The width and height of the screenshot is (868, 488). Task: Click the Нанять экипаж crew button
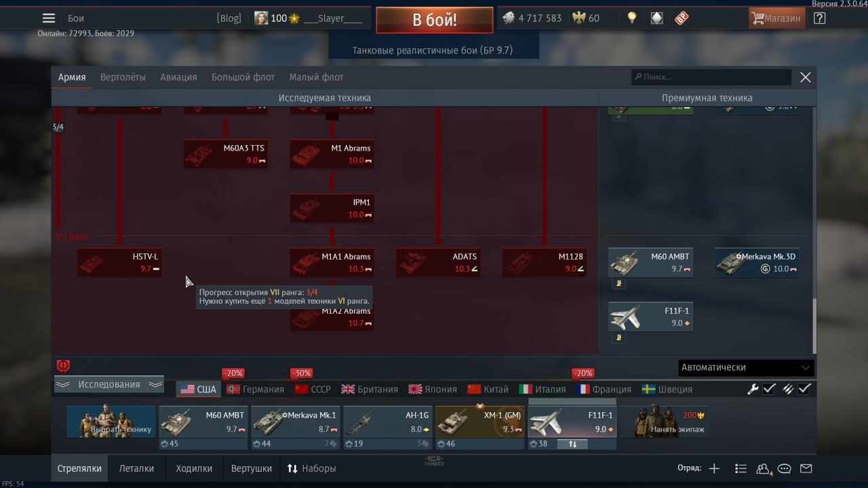[x=665, y=422]
